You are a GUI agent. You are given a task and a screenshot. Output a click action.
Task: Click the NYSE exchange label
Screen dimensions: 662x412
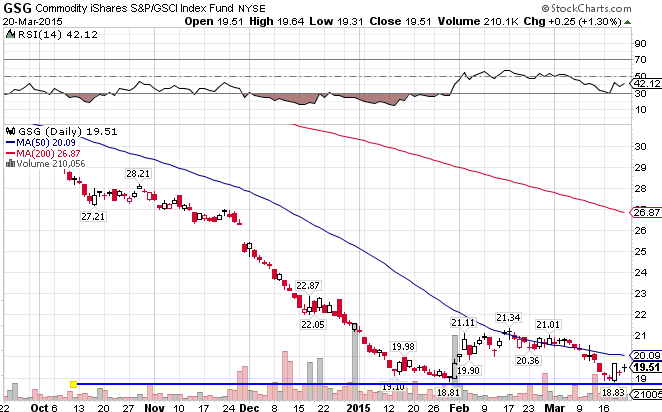pyautogui.click(x=252, y=8)
